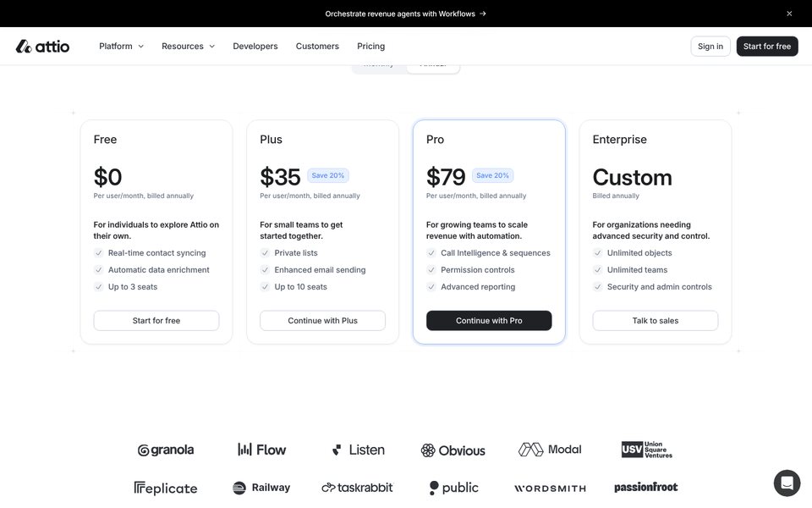Click the check icon beside Up to 3 seats

coord(98,287)
